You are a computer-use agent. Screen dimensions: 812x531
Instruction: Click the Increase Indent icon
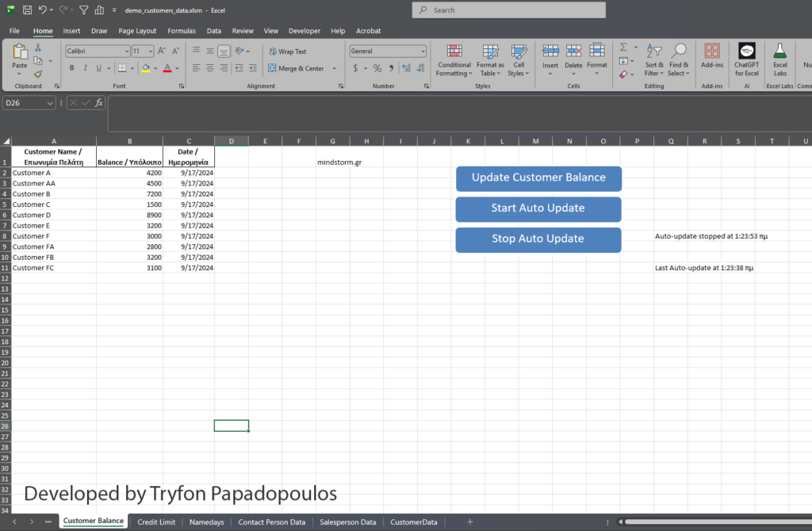point(253,68)
